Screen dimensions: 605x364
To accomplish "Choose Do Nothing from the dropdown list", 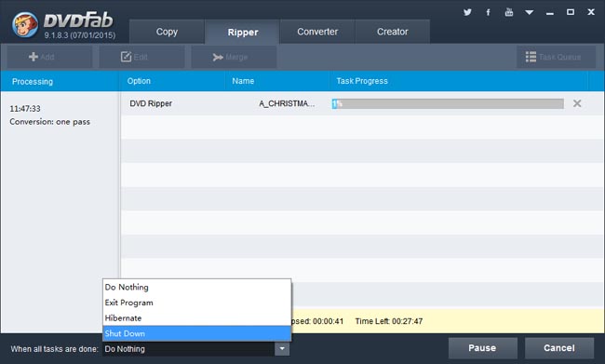I will (x=196, y=287).
